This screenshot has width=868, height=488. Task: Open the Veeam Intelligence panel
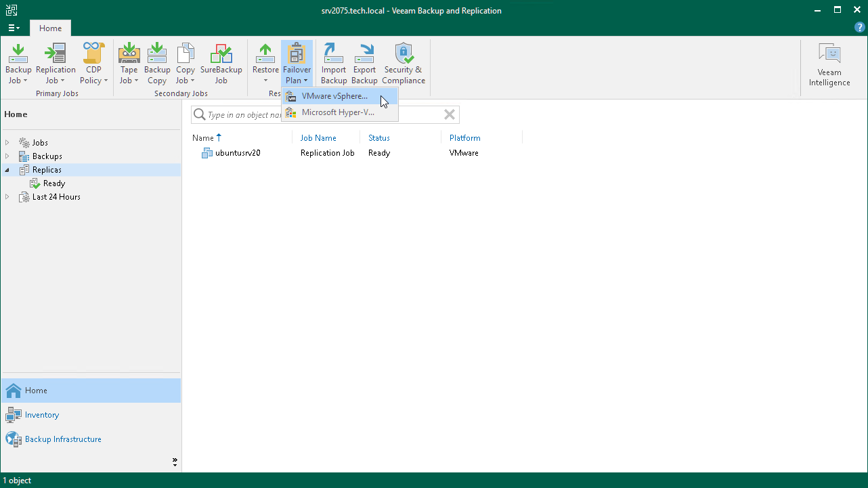[829, 66]
